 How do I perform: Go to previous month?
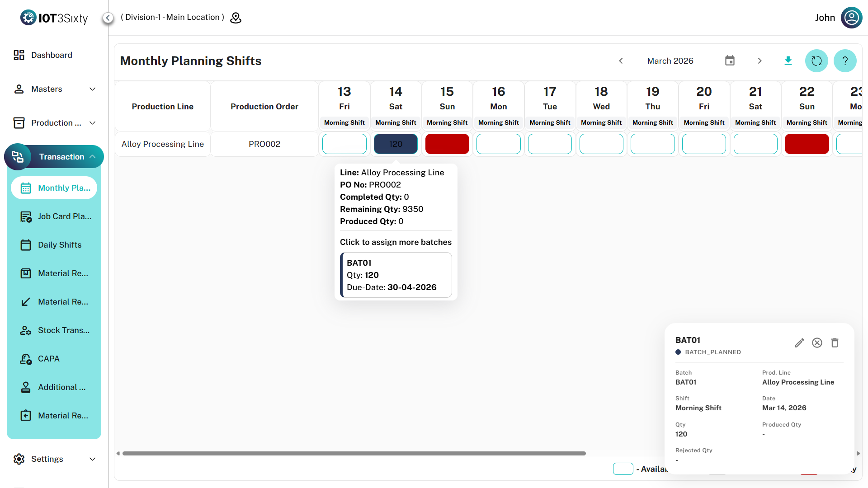[x=621, y=61]
